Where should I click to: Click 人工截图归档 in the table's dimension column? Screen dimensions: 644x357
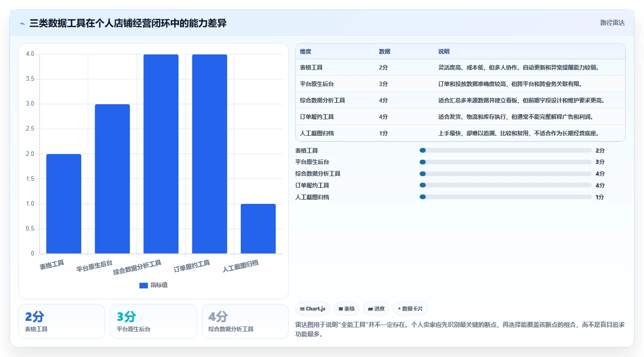coord(317,133)
